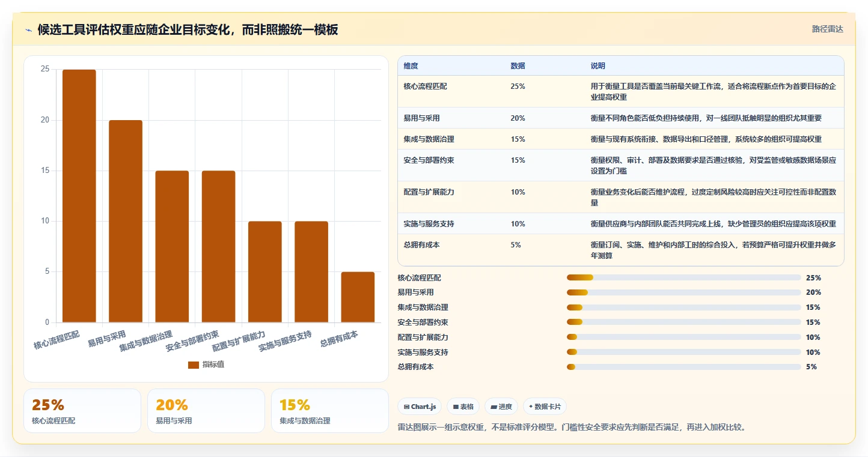Select the 表格 tag chip

point(463,407)
